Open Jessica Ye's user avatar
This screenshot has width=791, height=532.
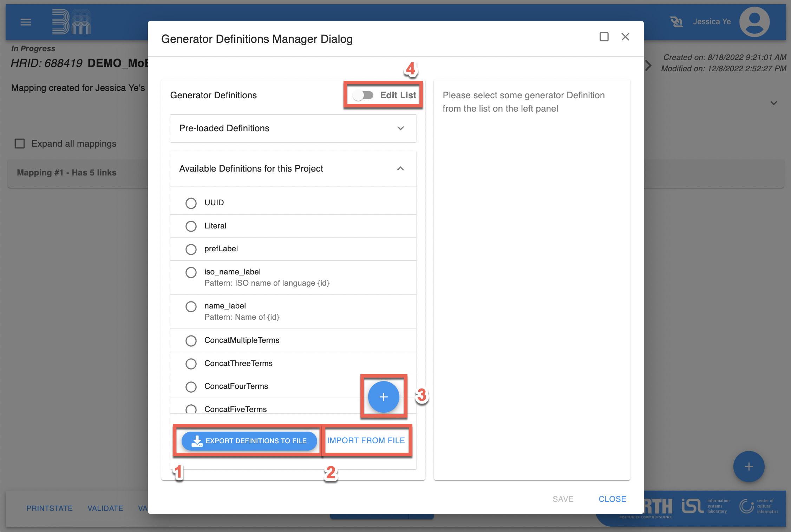(754, 22)
